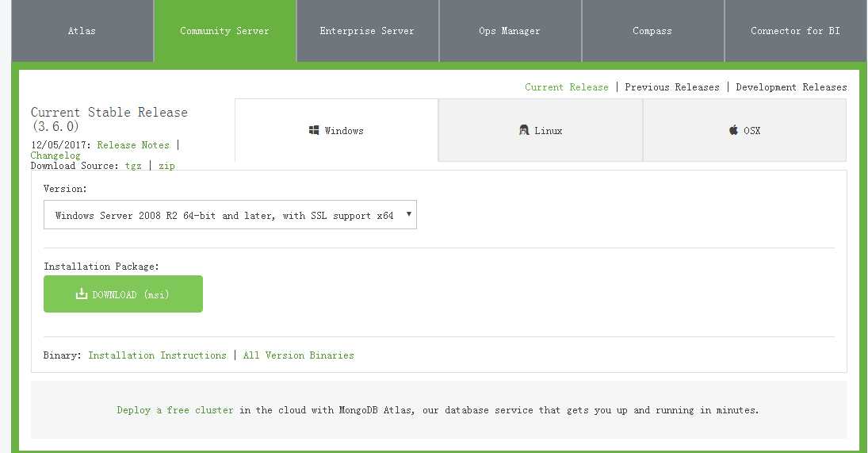The image size is (868, 453).
Task: Click the Apple logo icon for OSX
Action: 733,130
